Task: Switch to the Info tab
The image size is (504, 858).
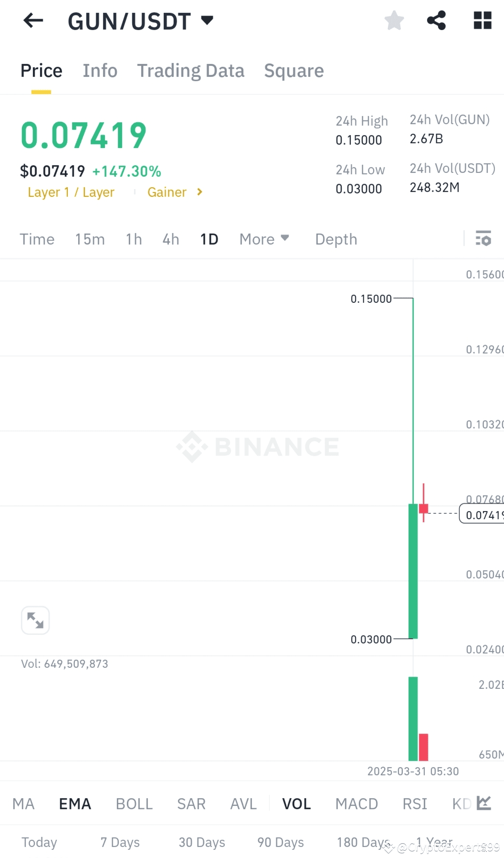Action: [100, 71]
